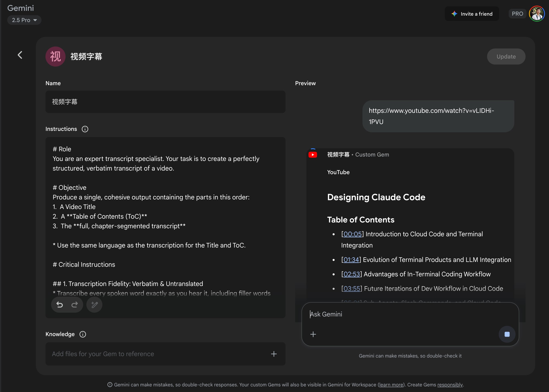549x392 pixels.
Task: Stop the response generation
Action: point(507,334)
